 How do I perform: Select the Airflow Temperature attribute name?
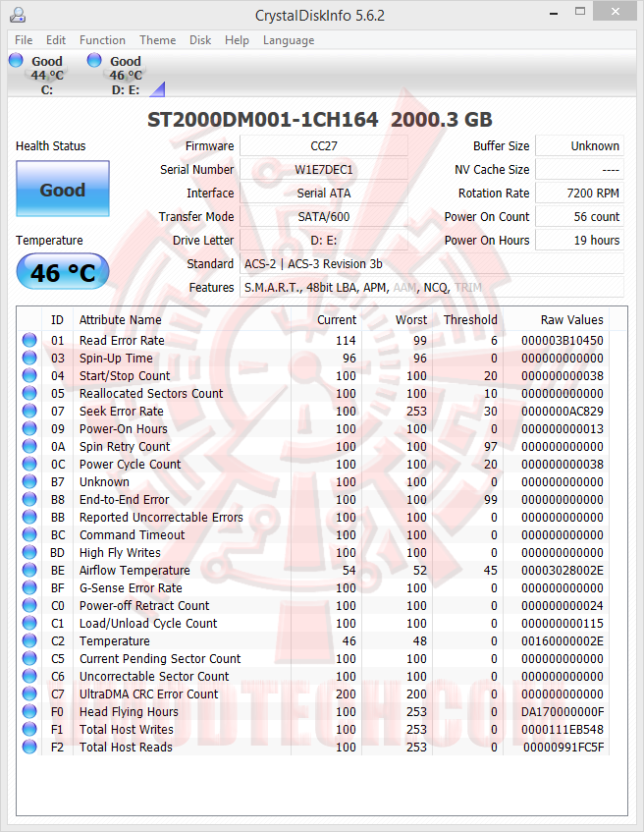(134, 571)
